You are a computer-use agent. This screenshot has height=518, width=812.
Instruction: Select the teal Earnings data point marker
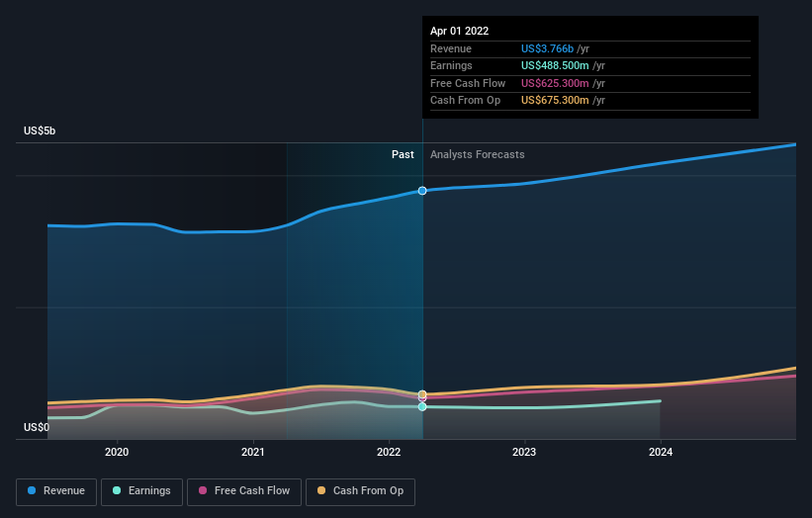422,406
